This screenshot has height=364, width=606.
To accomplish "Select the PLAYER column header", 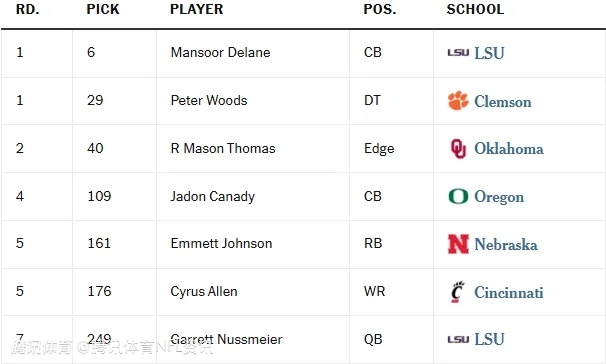I will click(x=197, y=9).
